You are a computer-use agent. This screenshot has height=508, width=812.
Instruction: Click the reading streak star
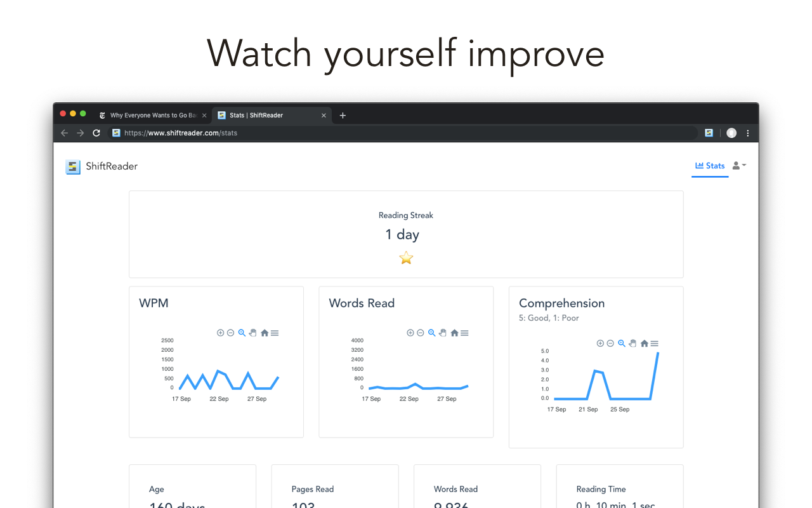(406, 258)
